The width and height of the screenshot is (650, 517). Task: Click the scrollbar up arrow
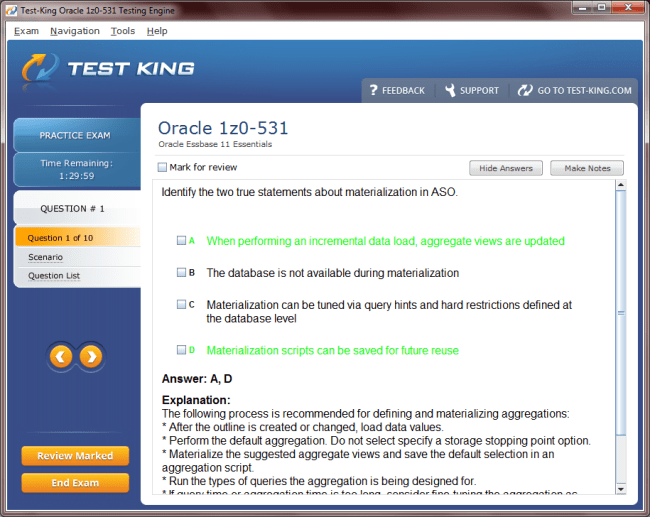(x=621, y=185)
